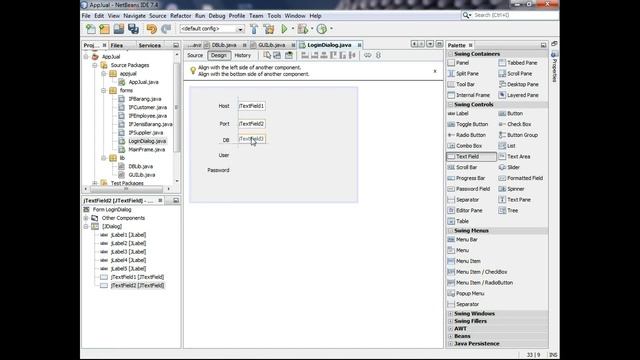The height and width of the screenshot is (360, 640).
Task: Click the Align Top in Row icon
Action: pyautogui.click(x=333, y=55)
